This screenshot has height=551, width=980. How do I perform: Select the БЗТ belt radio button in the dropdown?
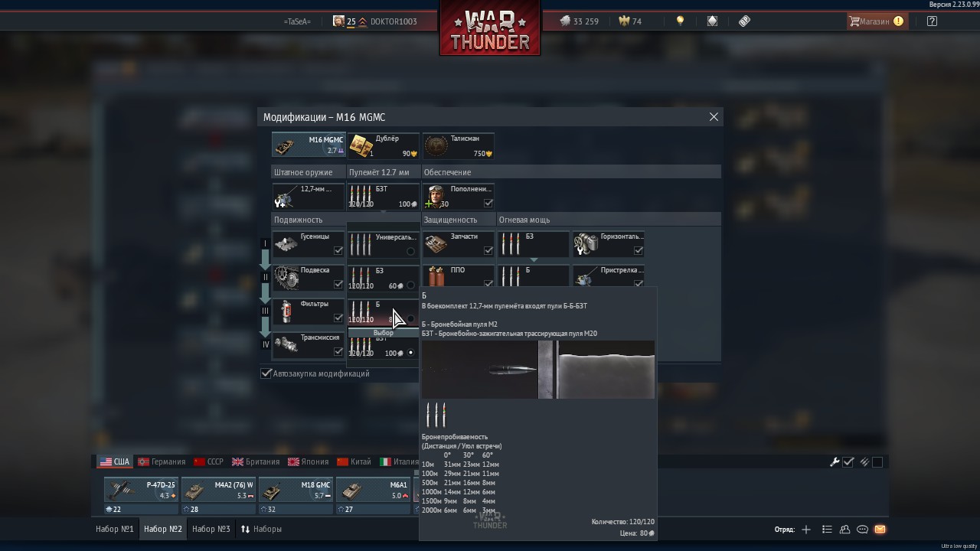[x=411, y=353]
